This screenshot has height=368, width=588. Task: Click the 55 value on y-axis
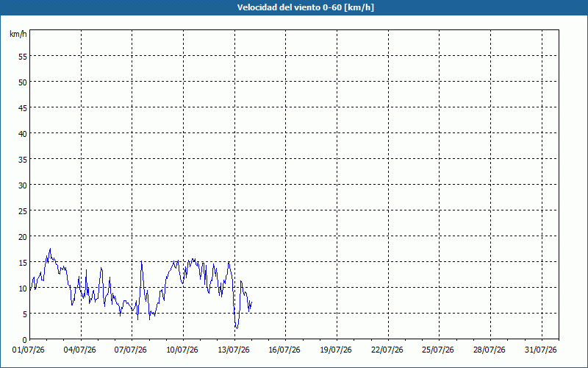23,57
